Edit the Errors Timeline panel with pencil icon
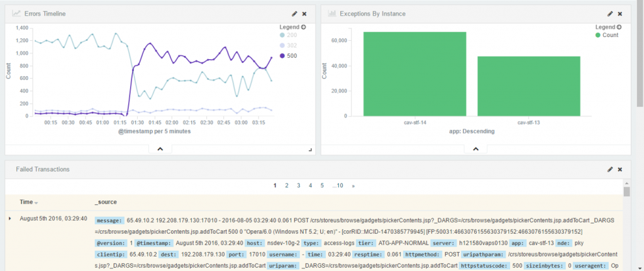 coord(294,14)
